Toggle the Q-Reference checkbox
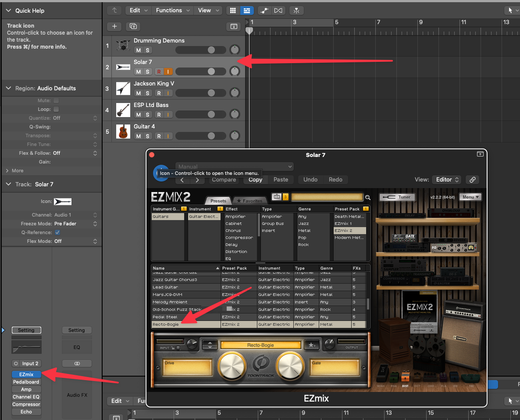The width and height of the screenshot is (520, 420). (x=57, y=232)
